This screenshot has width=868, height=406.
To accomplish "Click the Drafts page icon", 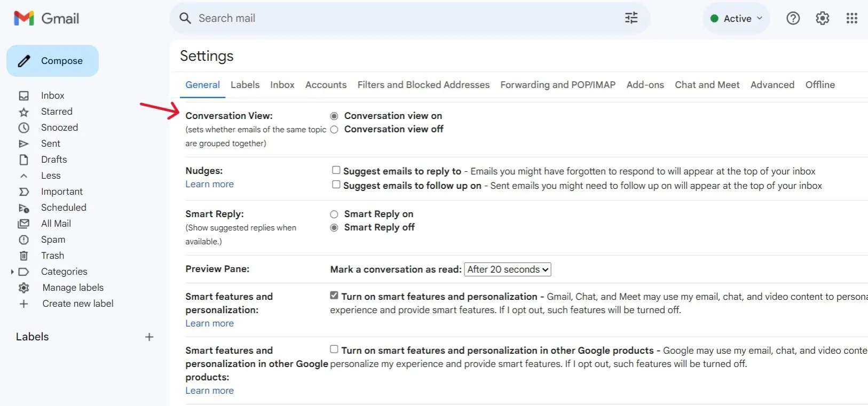I will tap(23, 160).
